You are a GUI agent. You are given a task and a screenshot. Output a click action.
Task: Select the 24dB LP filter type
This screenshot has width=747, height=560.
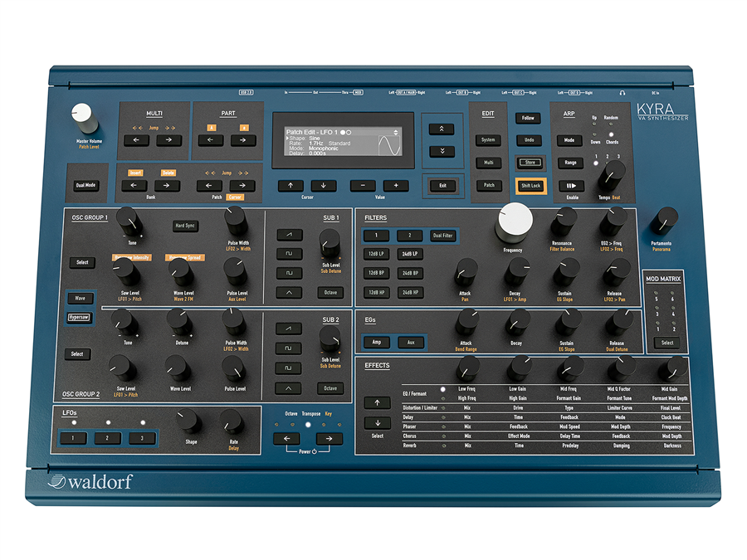[x=409, y=254]
